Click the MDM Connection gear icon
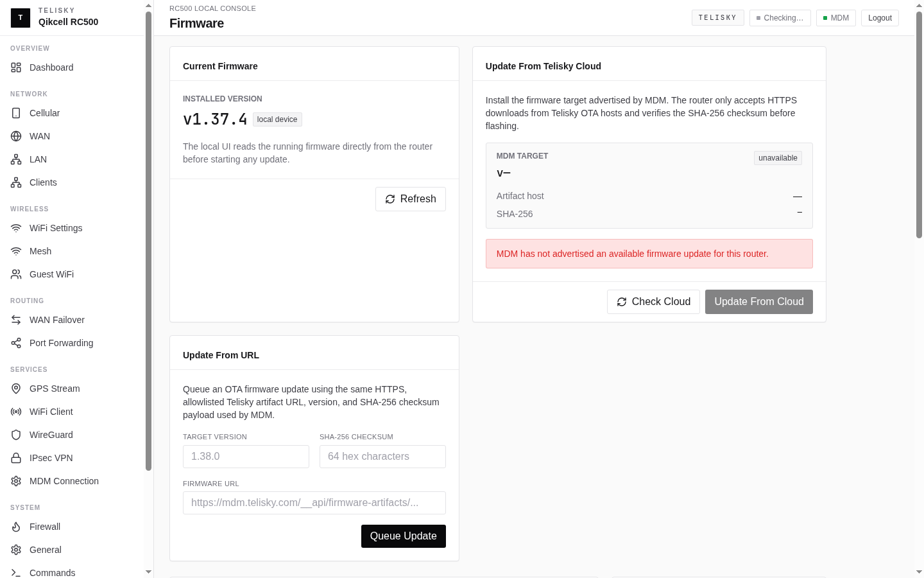The height and width of the screenshot is (578, 924). 16,481
